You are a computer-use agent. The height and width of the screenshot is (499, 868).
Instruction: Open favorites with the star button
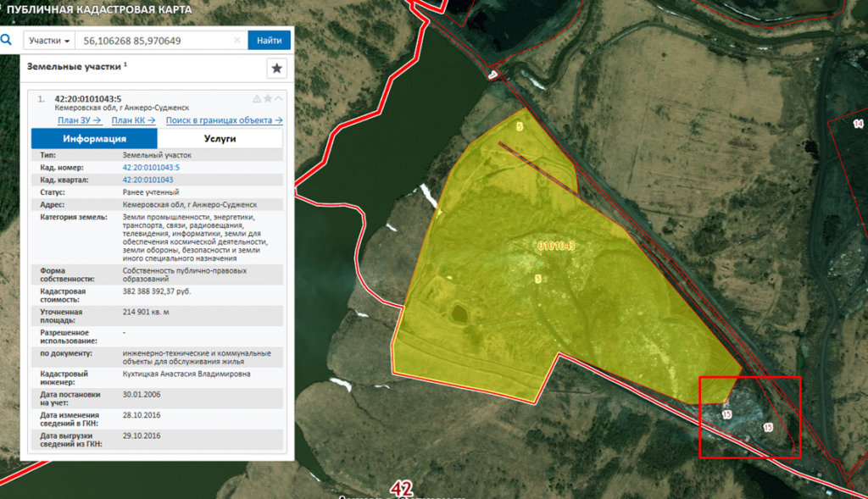point(277,69)
